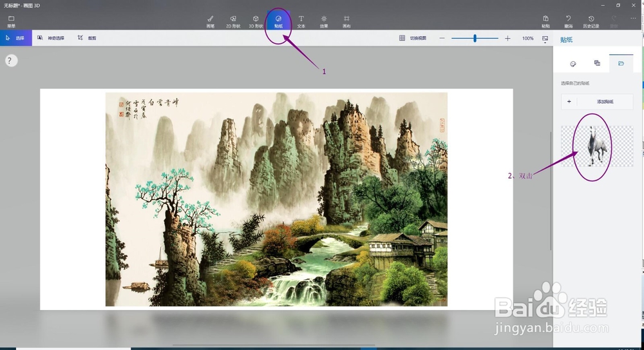
Task: Click the 100% zoom value field
Action: pos(528,38)
